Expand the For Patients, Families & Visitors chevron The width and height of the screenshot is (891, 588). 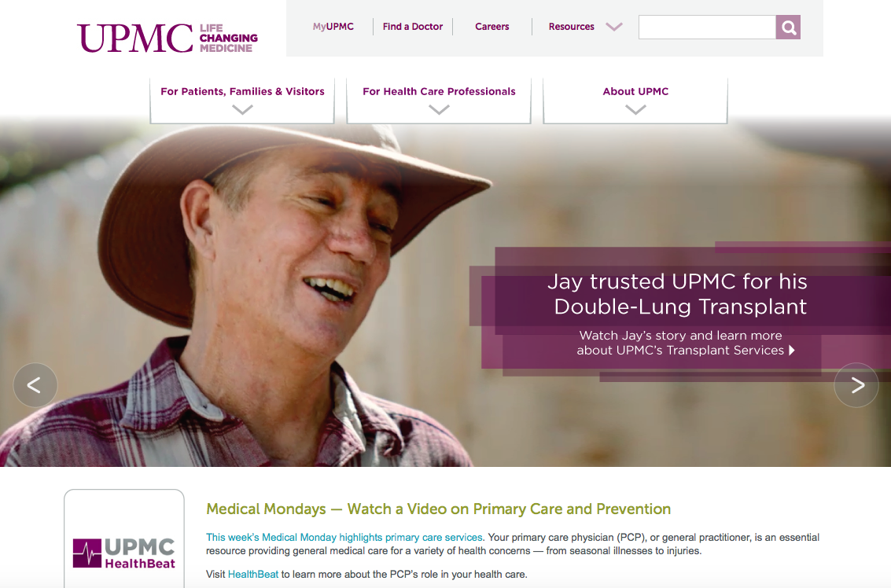(x=243, y=110)
